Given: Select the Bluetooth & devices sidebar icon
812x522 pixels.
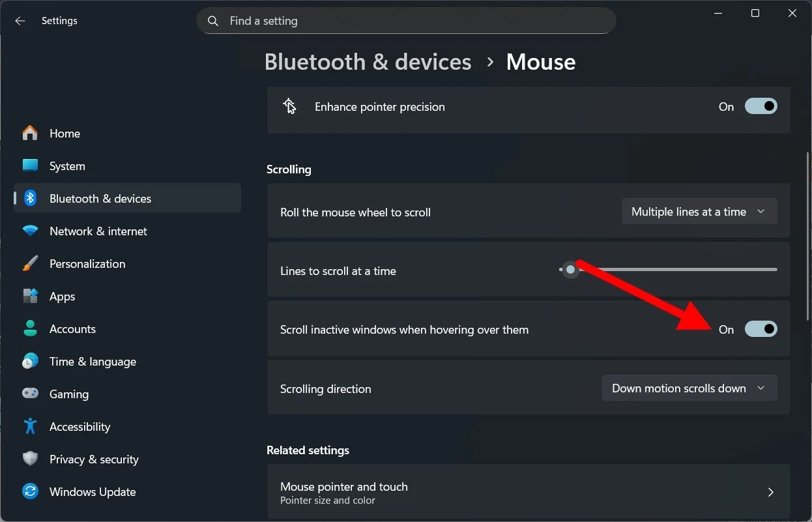Looking at the screenshot, I should (x=30, y=198).
